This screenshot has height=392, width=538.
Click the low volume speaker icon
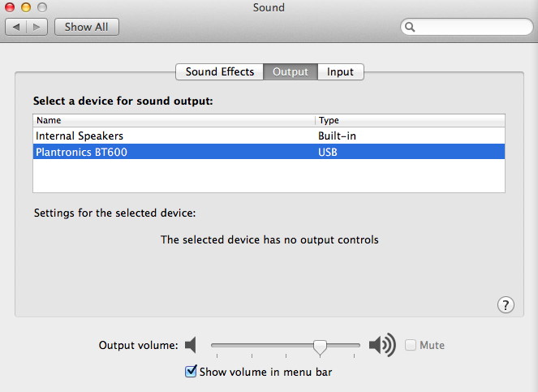[x=191, y=345]
